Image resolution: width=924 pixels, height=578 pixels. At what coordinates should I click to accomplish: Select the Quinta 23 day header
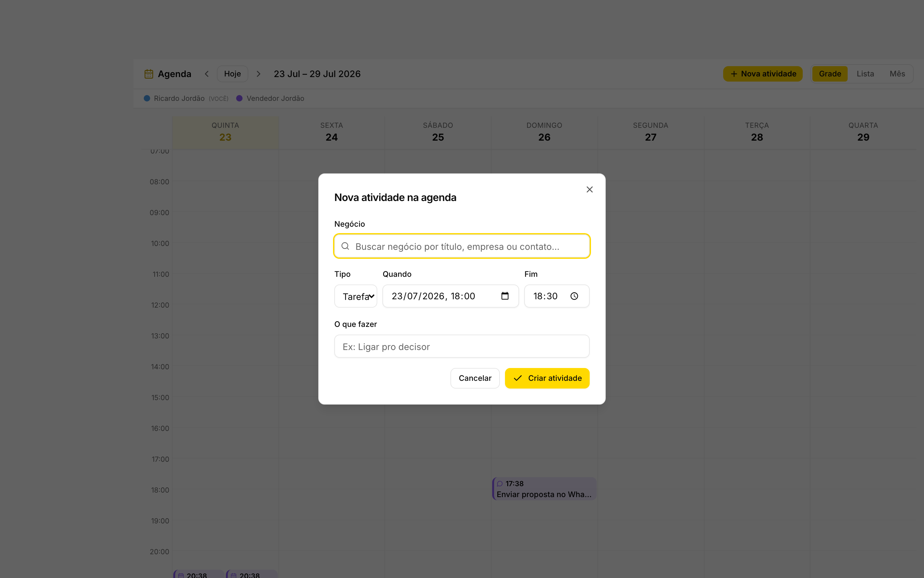(225, 132)
